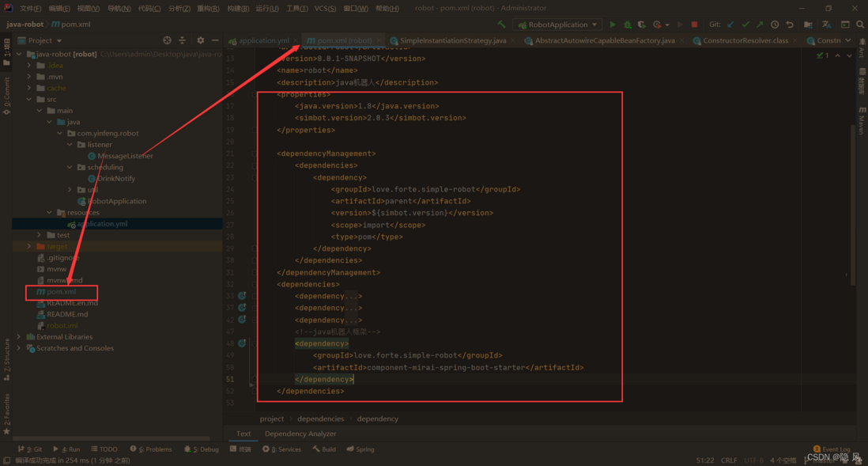Click the CRLF line separator widget
This screenshot has height=466, width=868.
[x=729, y=460]
